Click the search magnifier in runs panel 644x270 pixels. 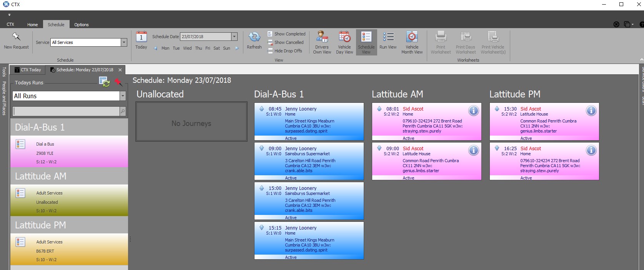point(123,111)
